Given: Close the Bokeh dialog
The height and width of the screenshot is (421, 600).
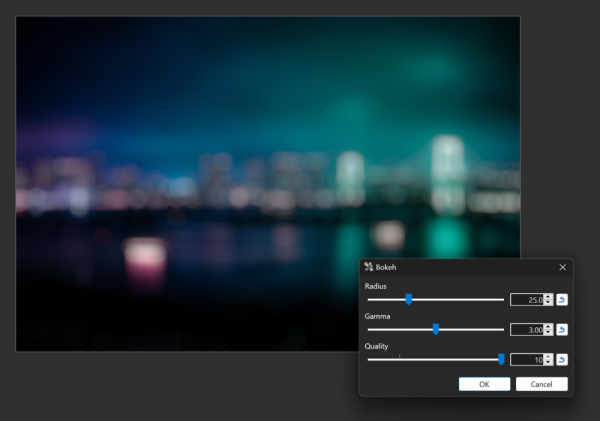Looking at the screenshot, I should pos(562,267).
